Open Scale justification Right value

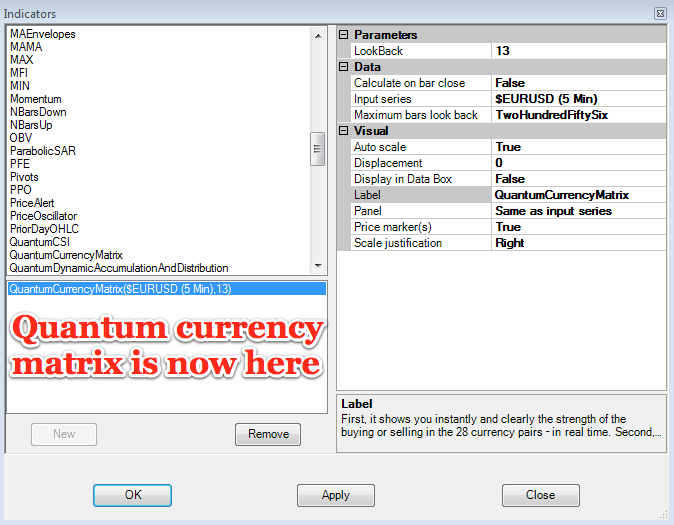579,243
